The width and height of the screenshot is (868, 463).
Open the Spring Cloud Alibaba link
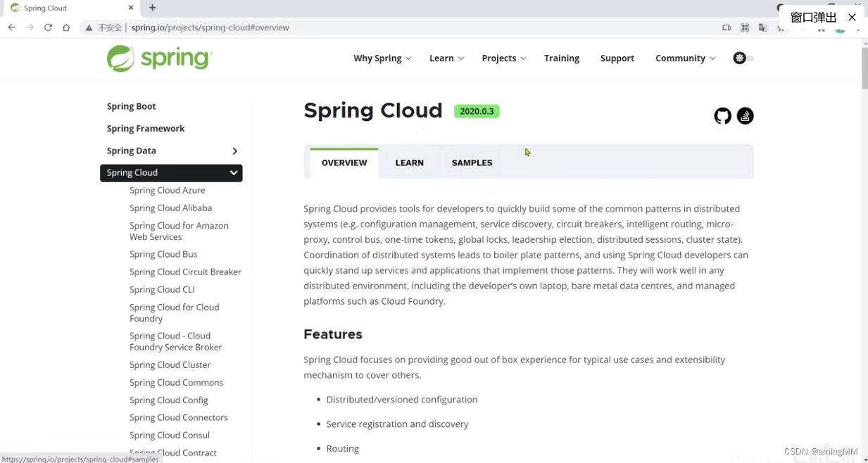(x=170, y=208)
